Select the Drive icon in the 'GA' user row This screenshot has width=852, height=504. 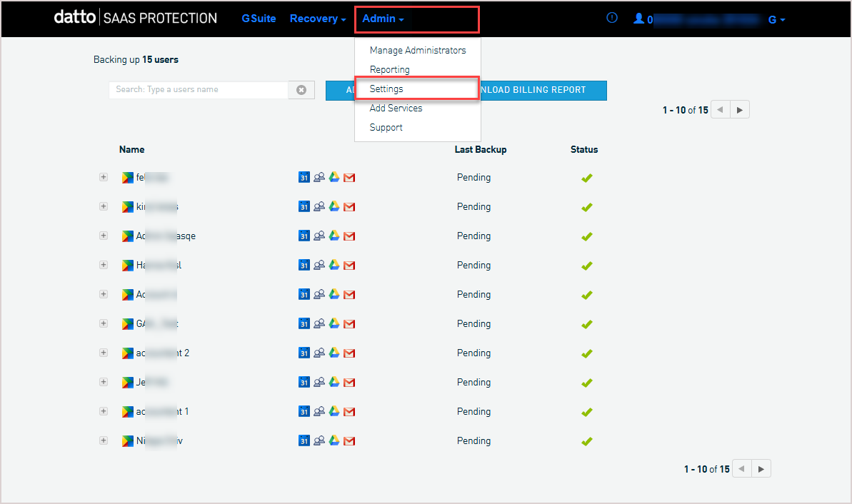coord(334,323)
